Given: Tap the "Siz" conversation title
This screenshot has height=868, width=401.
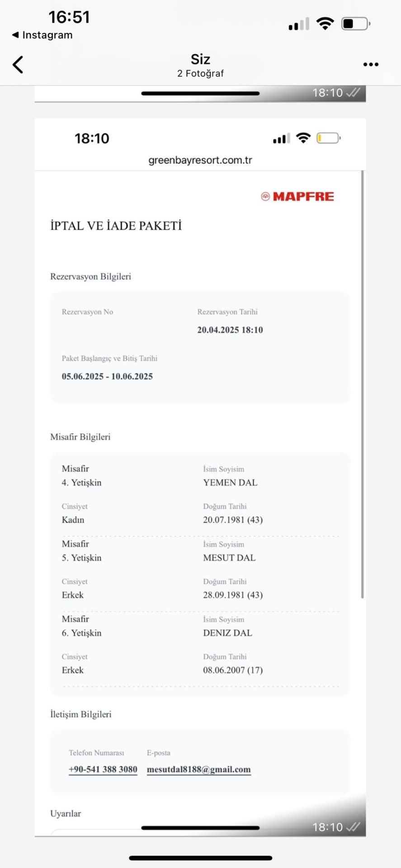Looking at the screenshot, I should [200, 59].
